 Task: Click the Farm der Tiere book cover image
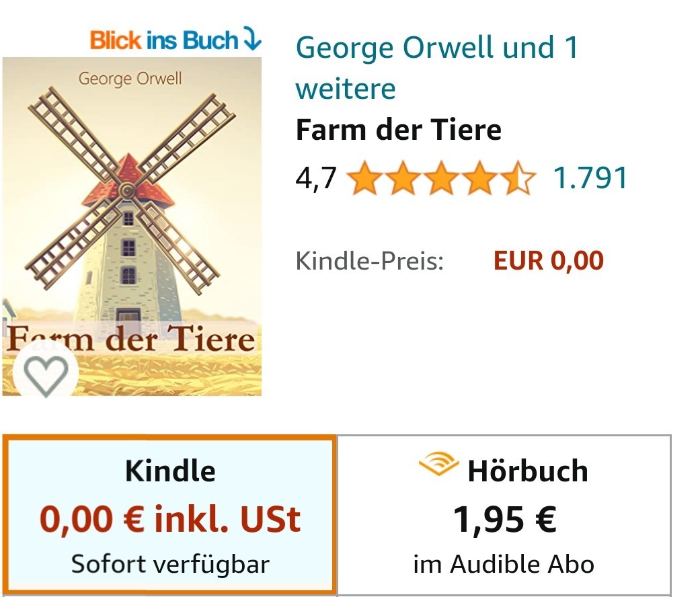click(x=132, y=227)
